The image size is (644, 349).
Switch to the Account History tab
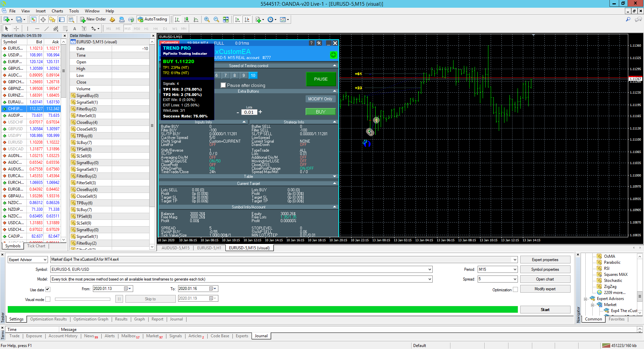pos(63,336)
